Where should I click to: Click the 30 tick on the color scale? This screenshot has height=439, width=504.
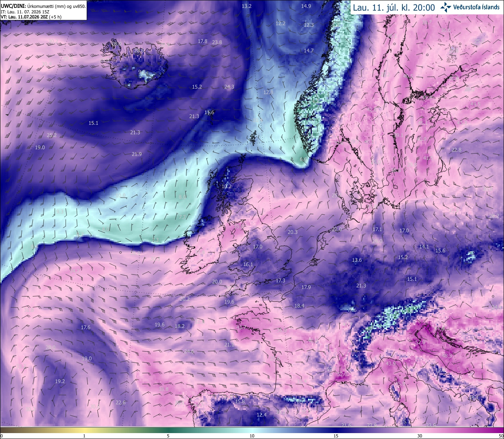pos(420,436)
